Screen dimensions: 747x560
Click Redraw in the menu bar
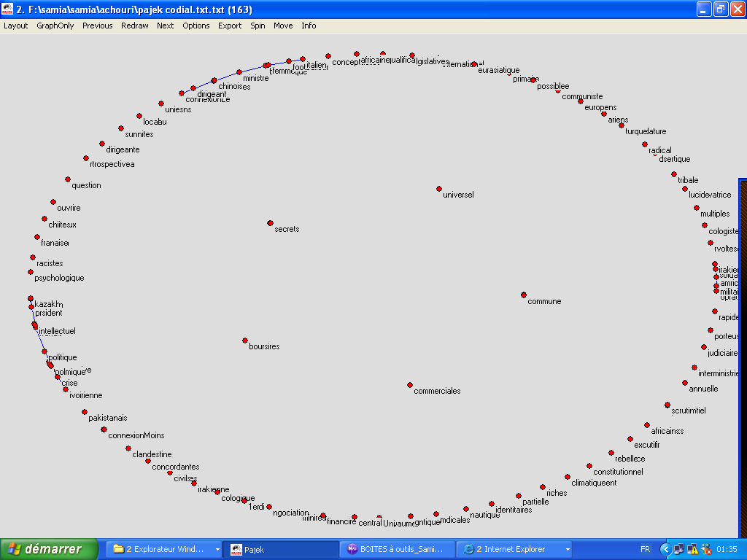(x=134, y=26)
